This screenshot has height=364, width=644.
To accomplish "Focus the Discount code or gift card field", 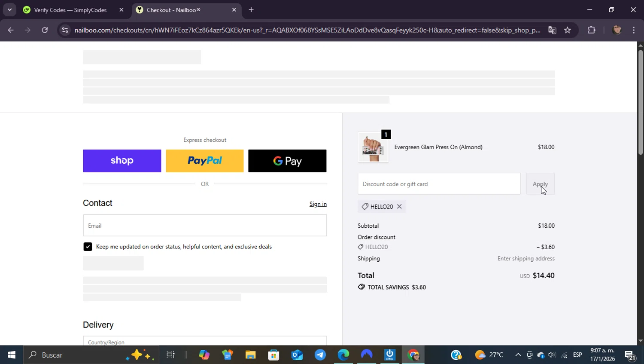I will (439, 184).
